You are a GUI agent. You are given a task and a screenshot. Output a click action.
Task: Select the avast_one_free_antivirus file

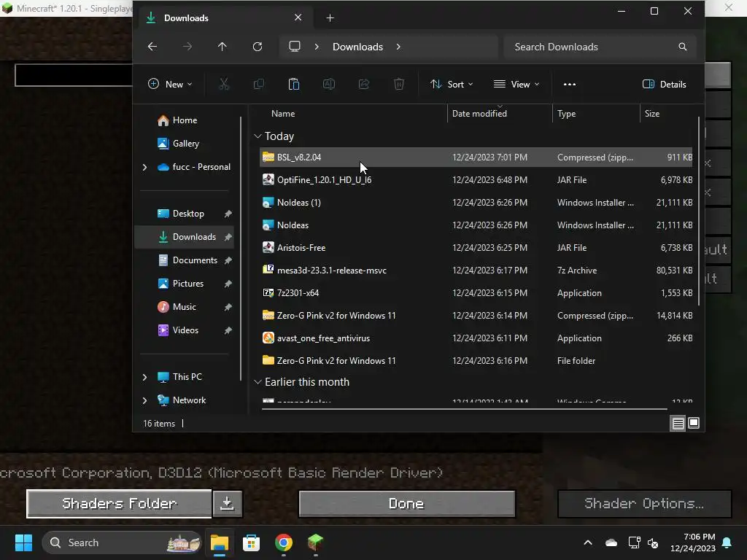[x=476, y=338]
